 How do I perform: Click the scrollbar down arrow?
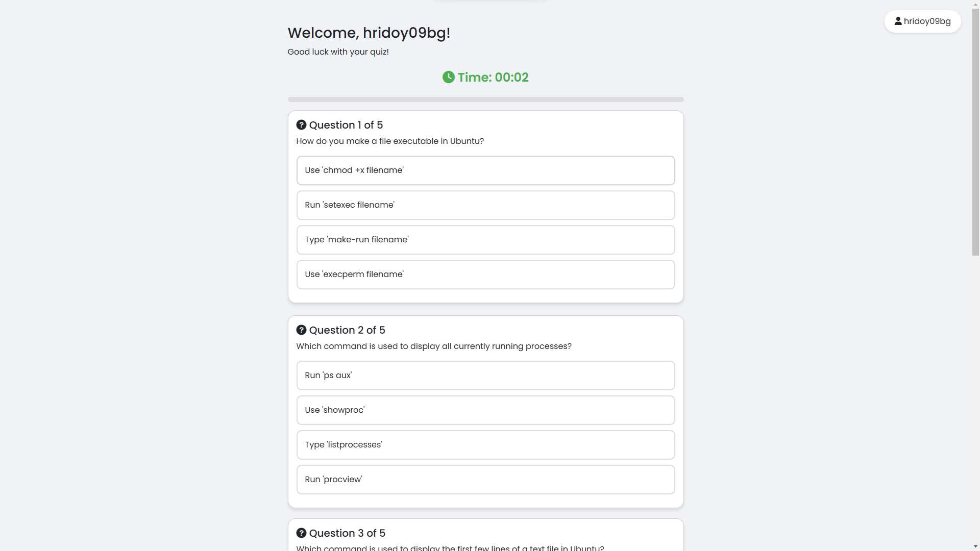(975, 546)
